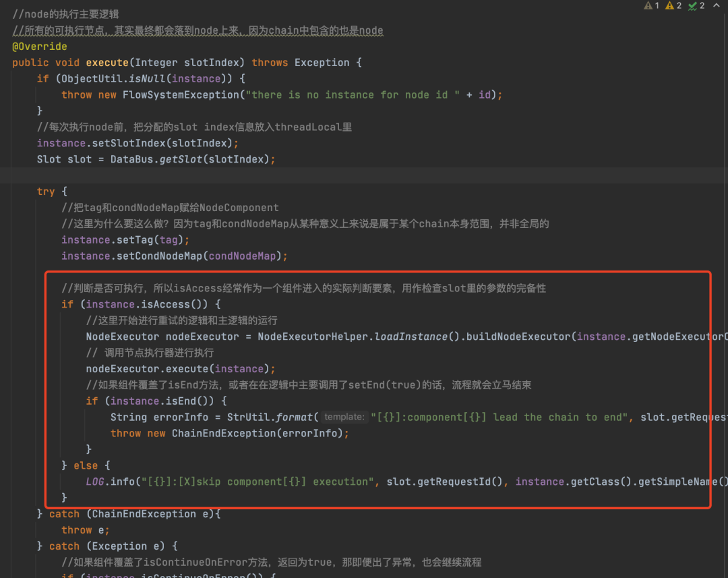
Task: Click 'setSlotIndex' method call
Action: (129, 143)
